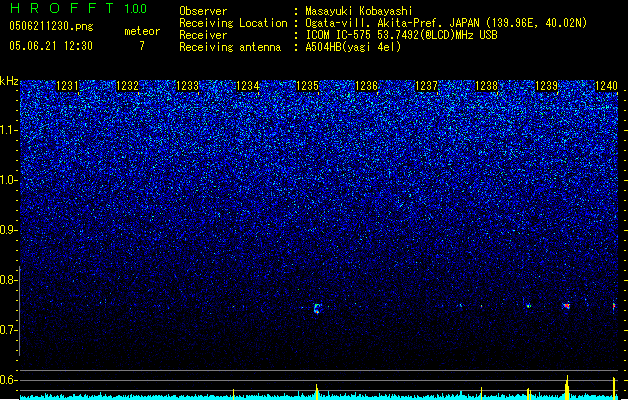
Task: Click the 1.0 kHz frequency axis label
Action: tap(8, 180)
